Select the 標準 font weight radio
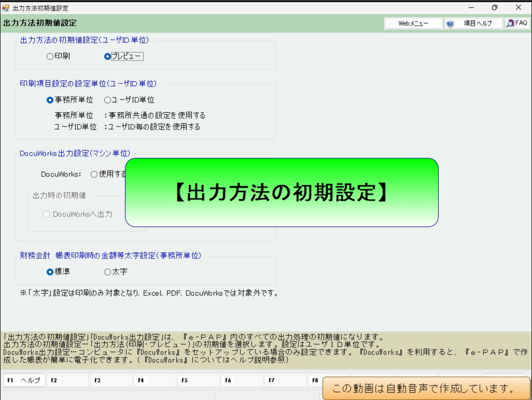The image size is (532, 400). tap(58, 272)
